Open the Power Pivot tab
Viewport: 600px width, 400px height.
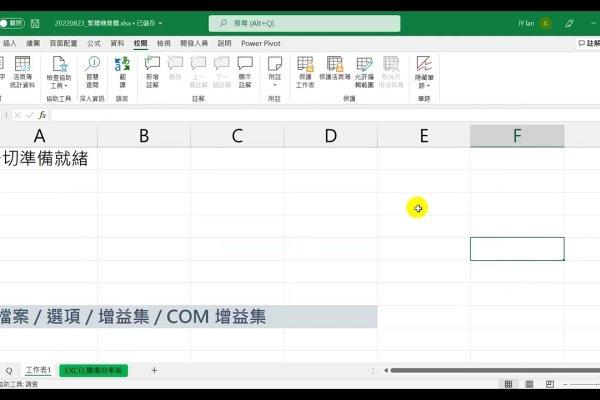pos(261,43)
